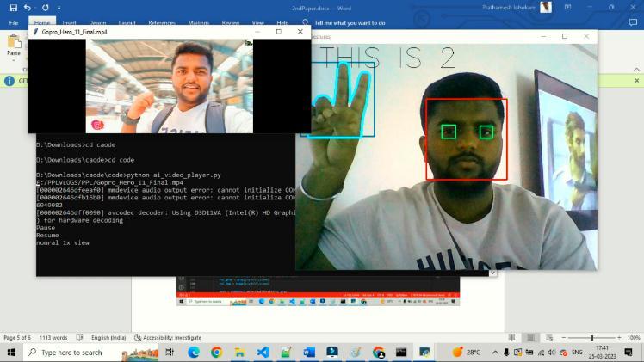Switch to Read Mode view
Viewport: 644px width, 362px height.
[x=511, y=337]
